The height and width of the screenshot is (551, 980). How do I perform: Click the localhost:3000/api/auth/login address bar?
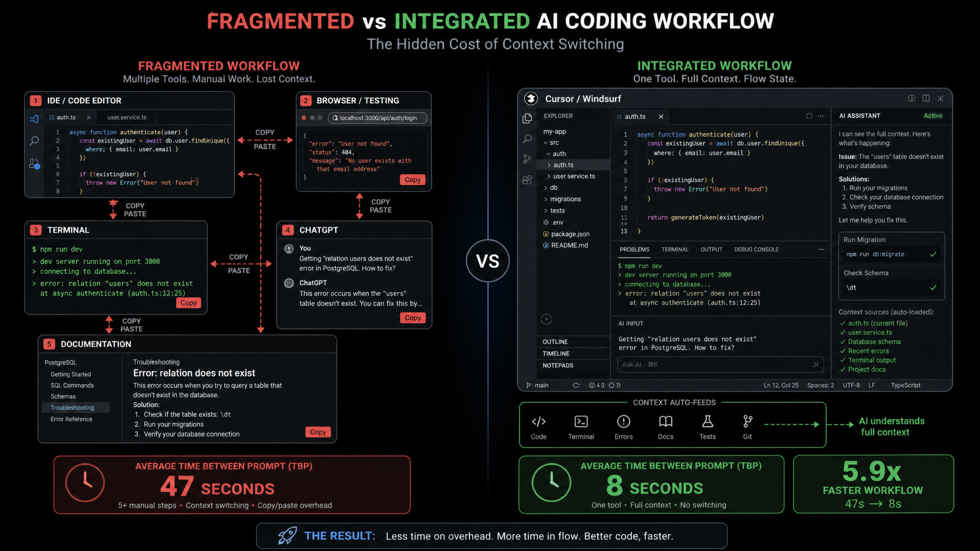click(378, 118)
